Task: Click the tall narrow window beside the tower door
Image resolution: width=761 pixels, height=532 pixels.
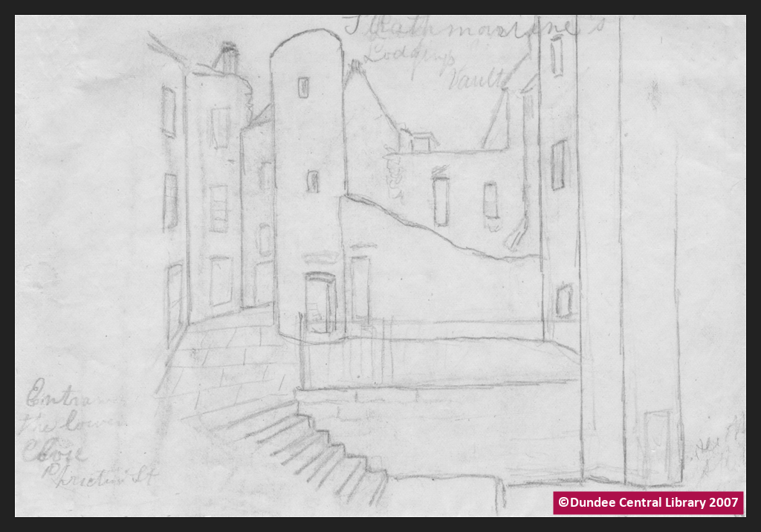Action: point(360,288)
